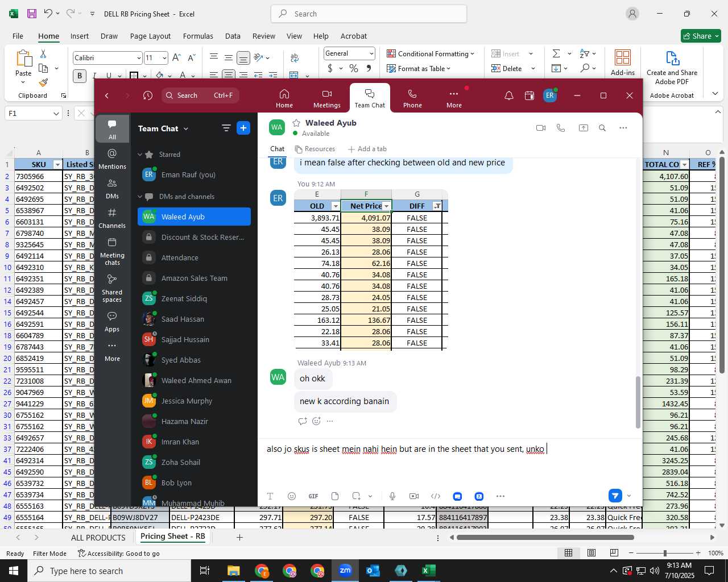Open Zeenat Siddiq chat
Screen dimensions: 728x582
pos(194,298)
